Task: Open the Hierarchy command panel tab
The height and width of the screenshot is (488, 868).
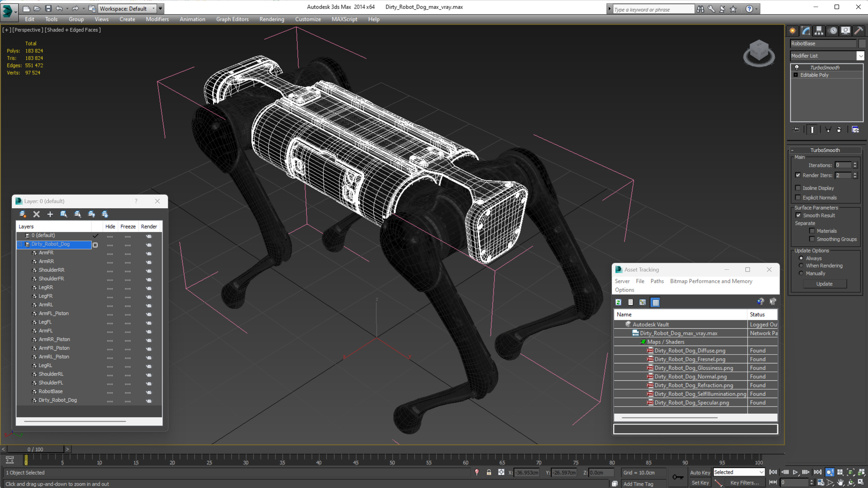Action: (x=819, y=31)
